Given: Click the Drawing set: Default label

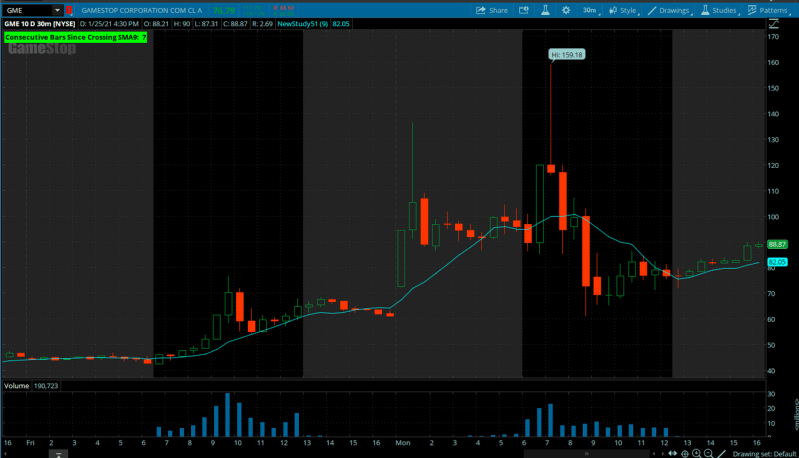Looking at the screenshot, I should [x=764, y=454].
